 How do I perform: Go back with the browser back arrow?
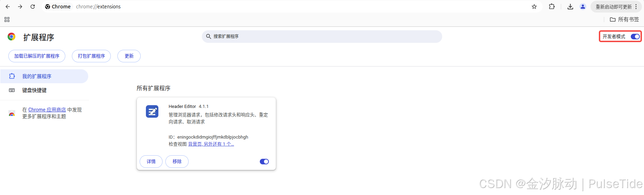[8, 7]
